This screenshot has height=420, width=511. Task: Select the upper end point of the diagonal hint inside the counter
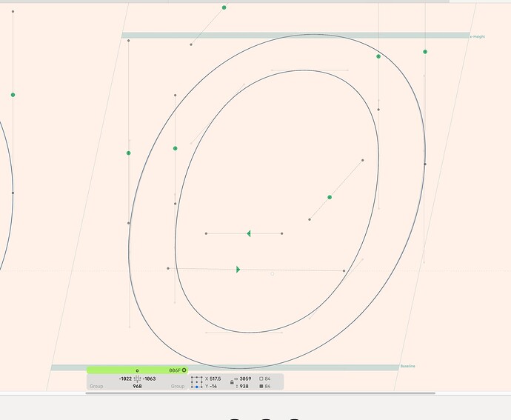363,160
